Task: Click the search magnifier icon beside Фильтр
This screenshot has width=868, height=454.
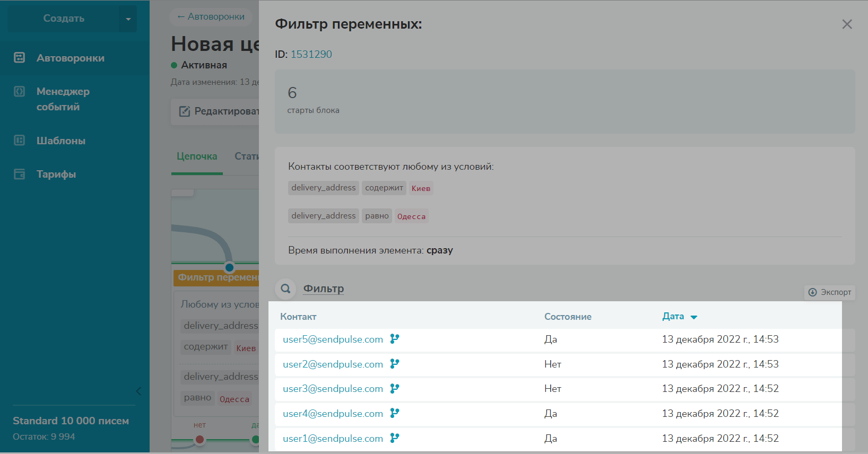Action: pos(285,289)
